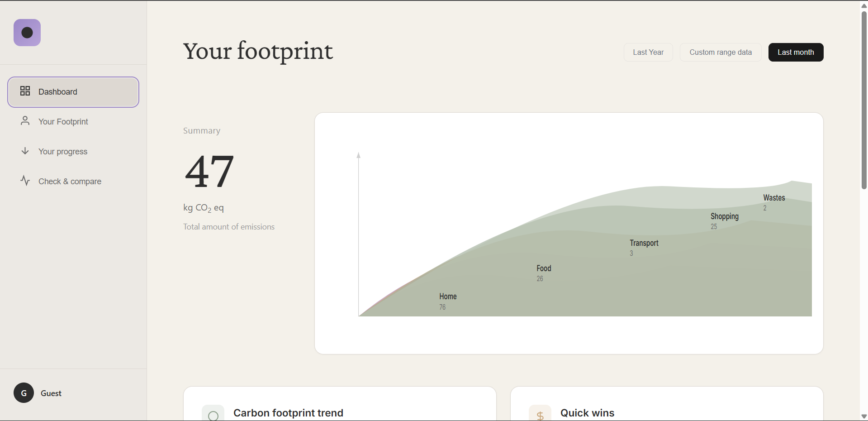
Task: Click the Guest user name
Action: [51, 393]
